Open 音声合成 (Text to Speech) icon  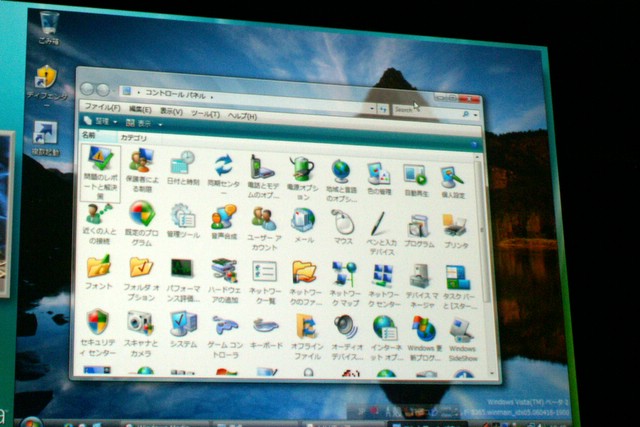[x=224, y=222]
